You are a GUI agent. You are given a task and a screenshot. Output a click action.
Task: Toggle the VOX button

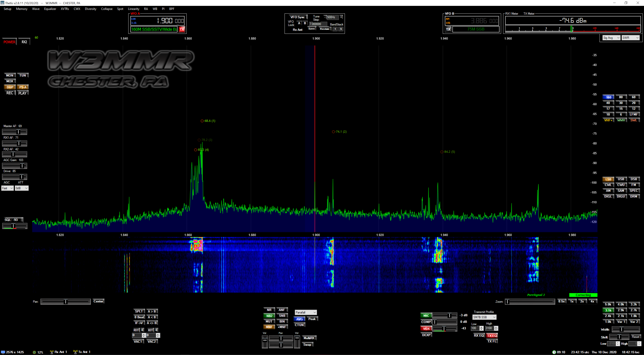(426, 329)
